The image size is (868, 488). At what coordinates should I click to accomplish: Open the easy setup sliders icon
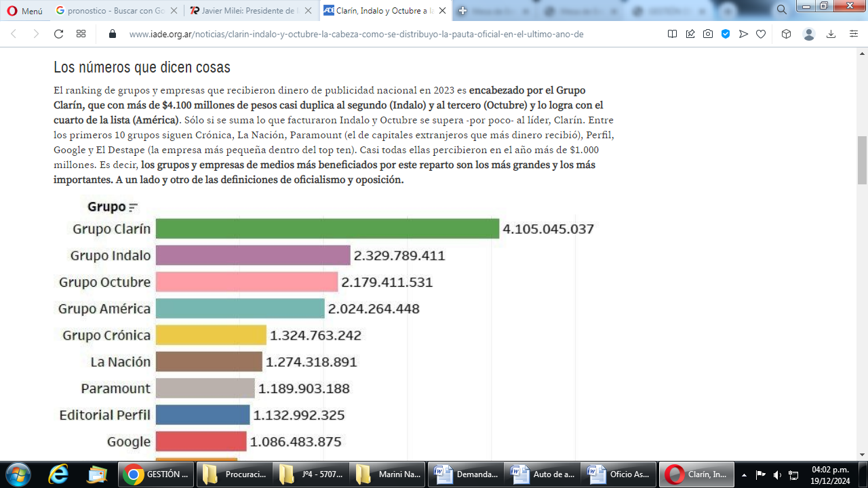click(854, 34)
